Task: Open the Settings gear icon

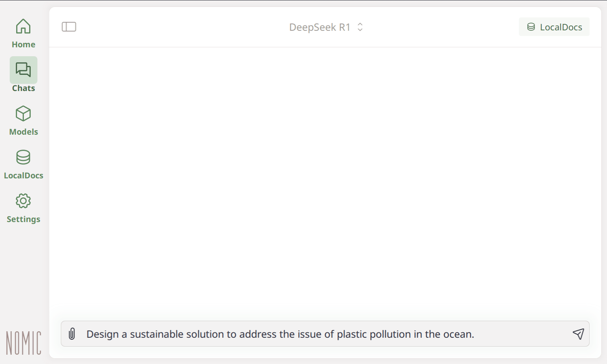Action: click(x=23, y=201)
